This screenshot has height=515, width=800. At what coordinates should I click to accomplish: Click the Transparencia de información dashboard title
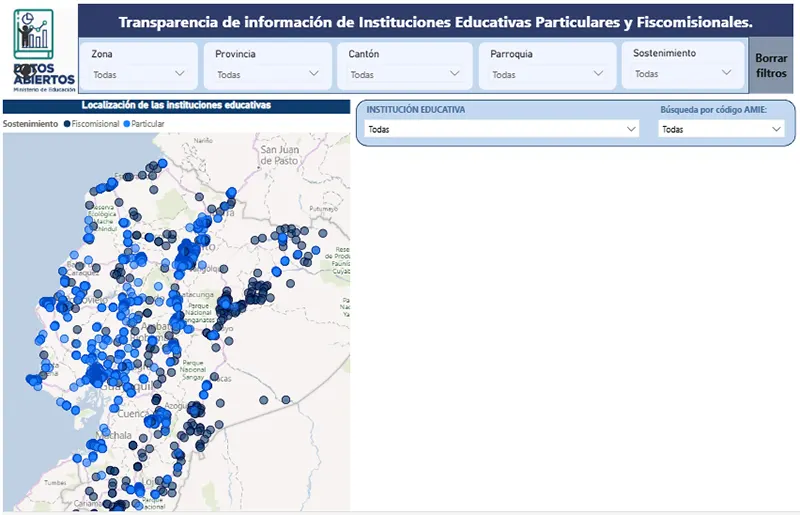[434, 22]
